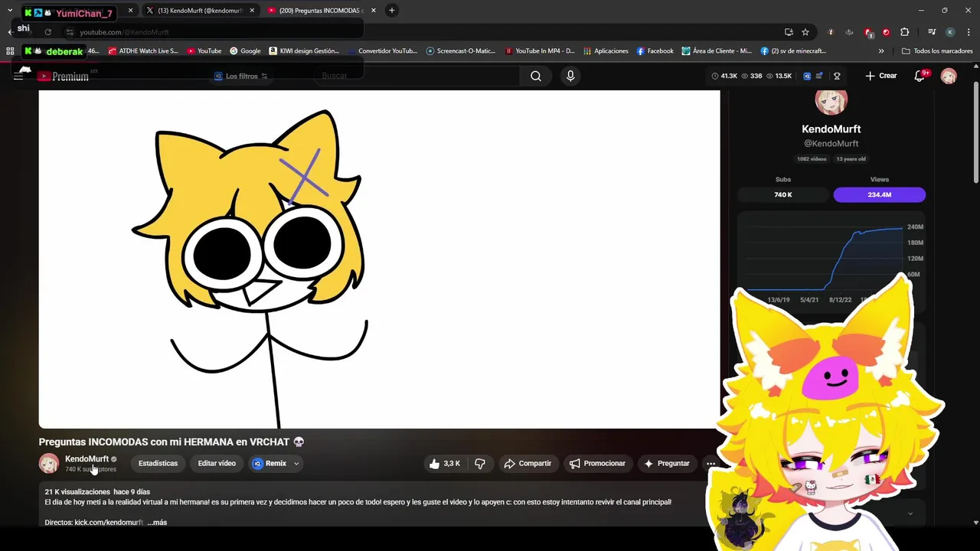Click the video player area
This screenshot has height=551, width=980.
click(379, 259)
